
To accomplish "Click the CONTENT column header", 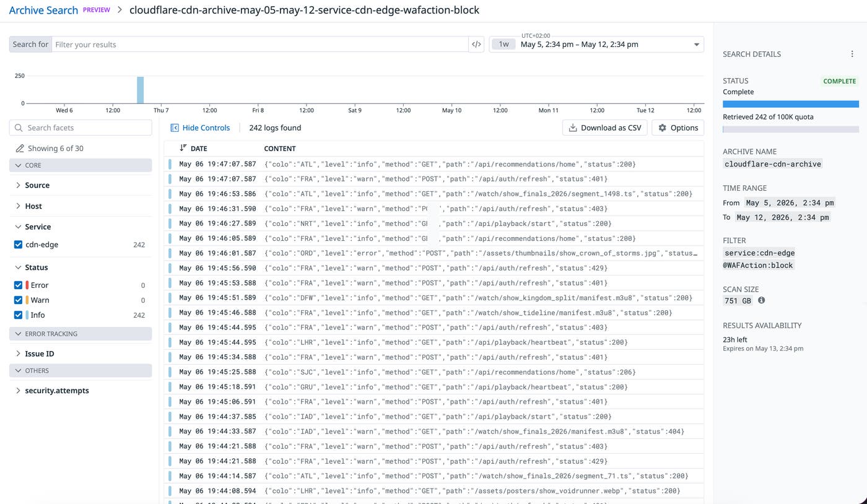I will pos(280,149).
